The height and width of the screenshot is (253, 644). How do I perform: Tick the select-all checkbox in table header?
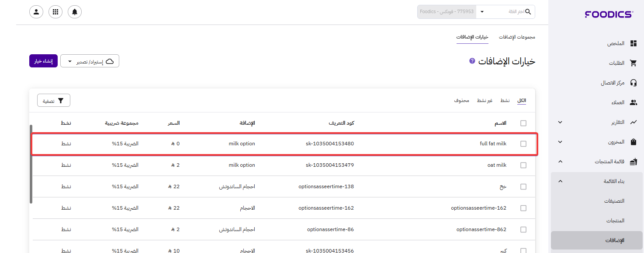coord(523,123)
